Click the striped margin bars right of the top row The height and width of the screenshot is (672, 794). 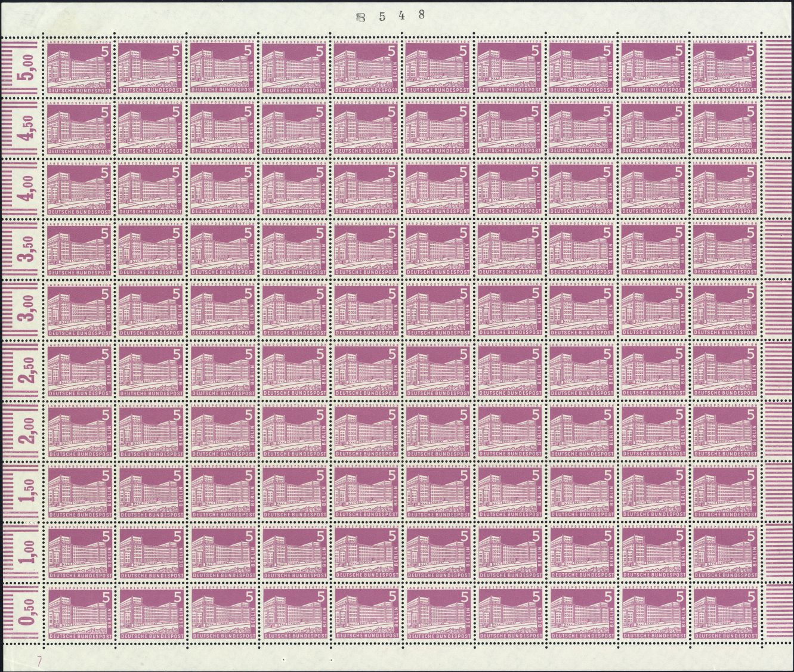pyautogui.click(x=778, y=66)
